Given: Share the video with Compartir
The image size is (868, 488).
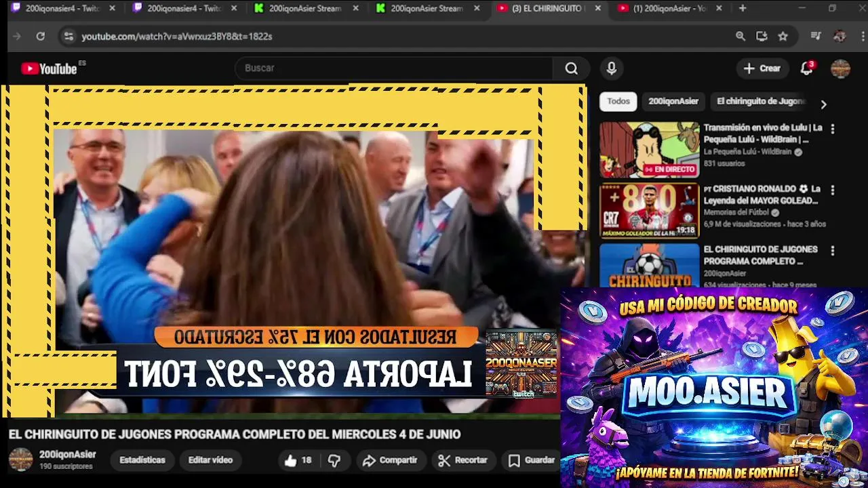Looking at the screenshot, I should pos(390,460).
